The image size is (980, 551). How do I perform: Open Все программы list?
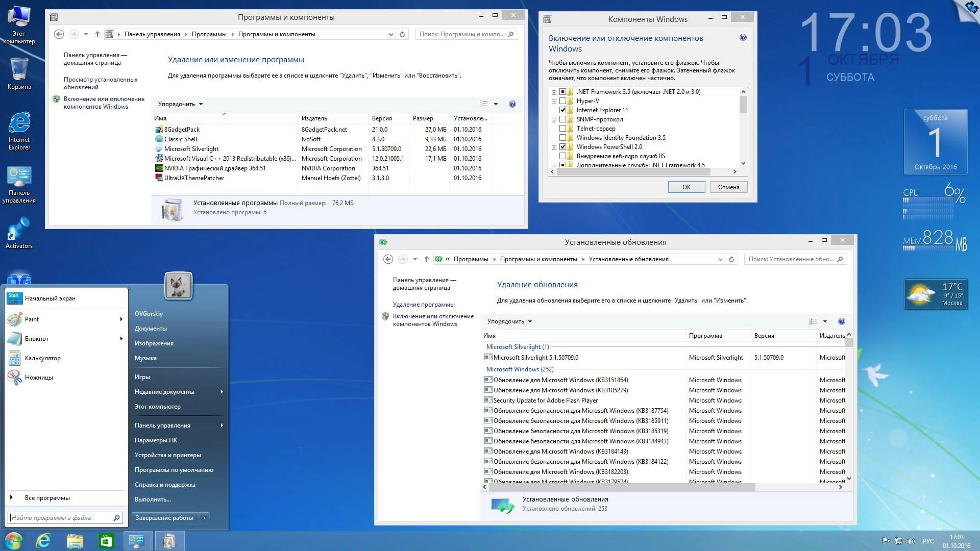tap(47, 498)
